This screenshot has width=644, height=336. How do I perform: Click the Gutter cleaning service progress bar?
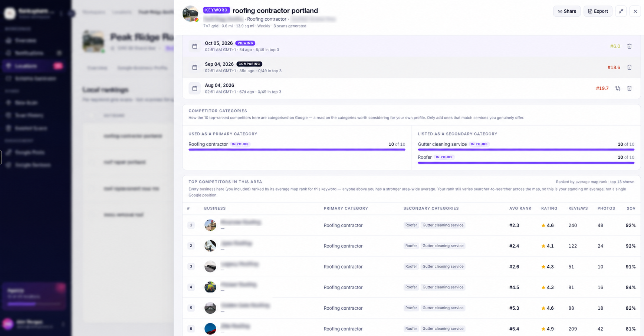click(526, 149)
